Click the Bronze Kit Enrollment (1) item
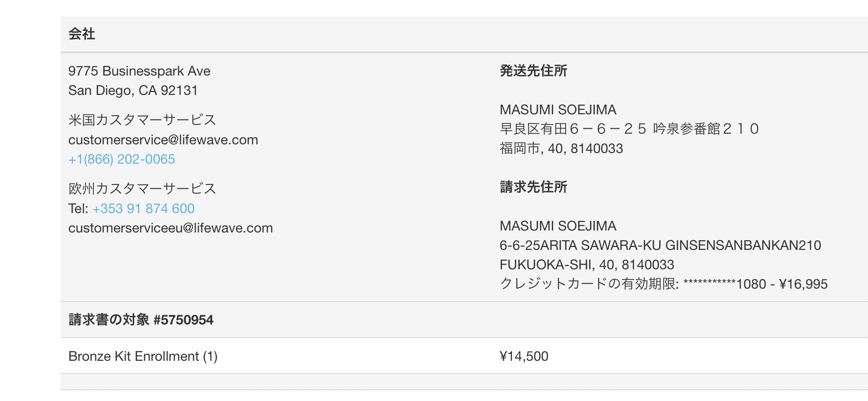 (x=143, y=356)
